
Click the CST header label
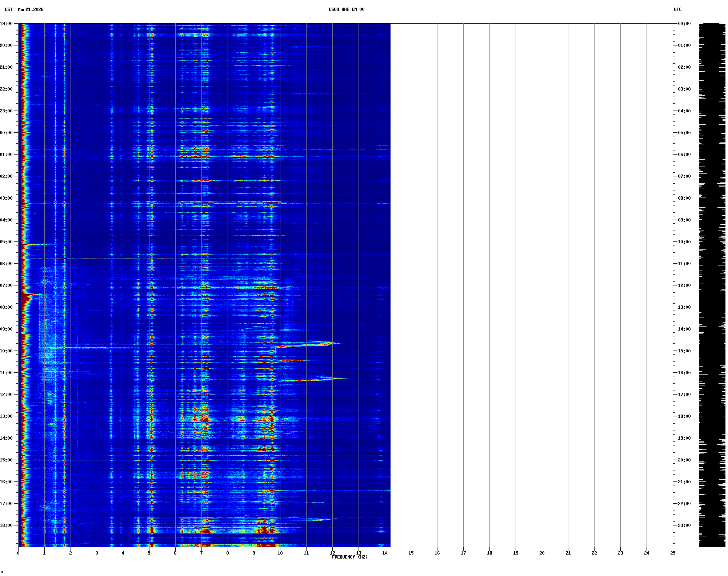9,9
